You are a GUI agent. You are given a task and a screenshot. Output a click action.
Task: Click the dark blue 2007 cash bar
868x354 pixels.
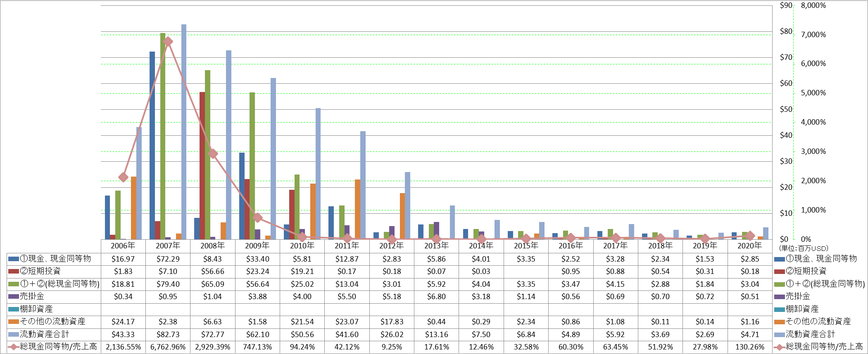[152, 145]
